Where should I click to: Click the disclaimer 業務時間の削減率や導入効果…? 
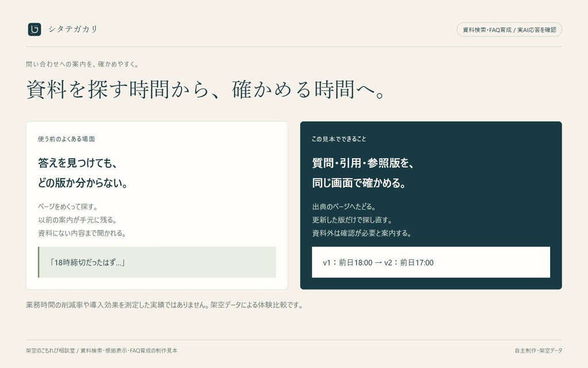point(164,305)
